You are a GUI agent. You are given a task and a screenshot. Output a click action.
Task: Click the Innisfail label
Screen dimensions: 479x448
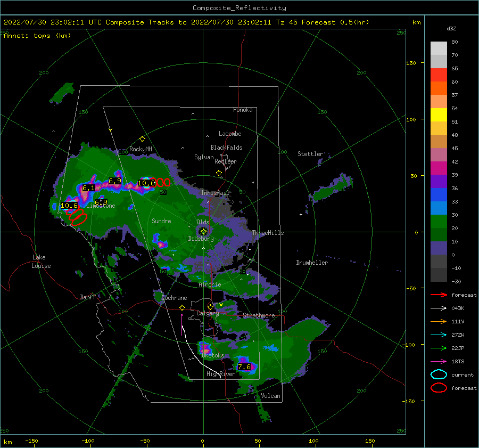click(215, 193)
